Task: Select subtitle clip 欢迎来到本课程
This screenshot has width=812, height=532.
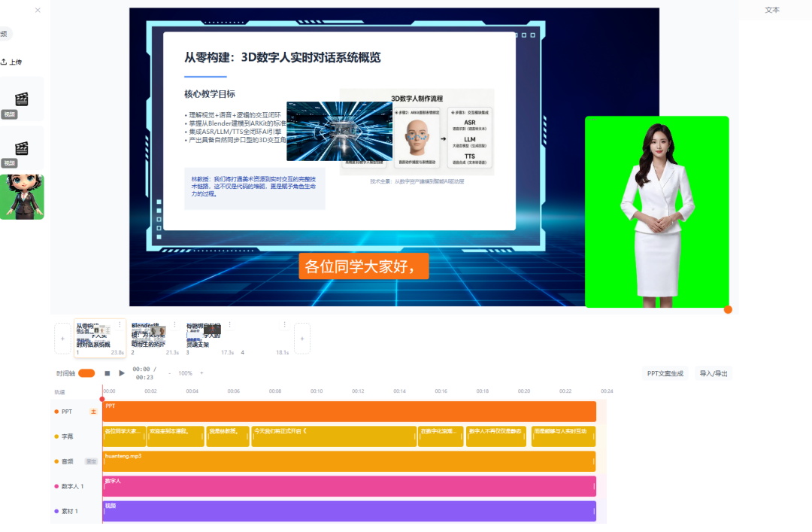Action: coord(175,436)
